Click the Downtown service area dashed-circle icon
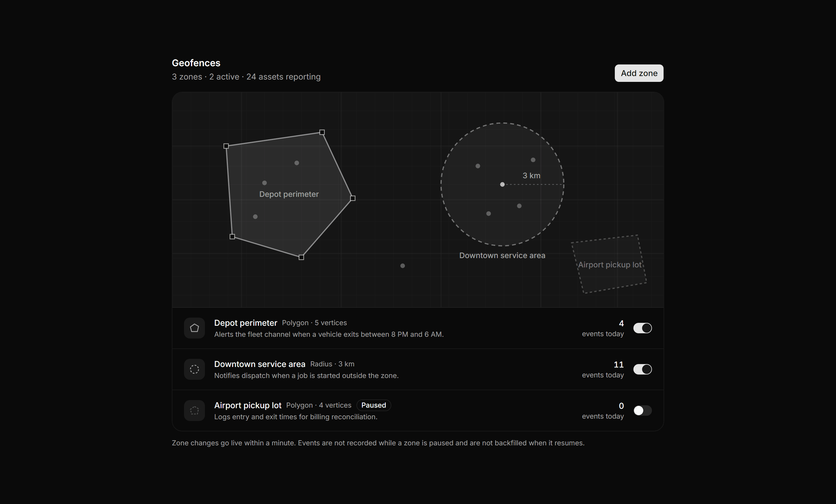 coord(194,369)
